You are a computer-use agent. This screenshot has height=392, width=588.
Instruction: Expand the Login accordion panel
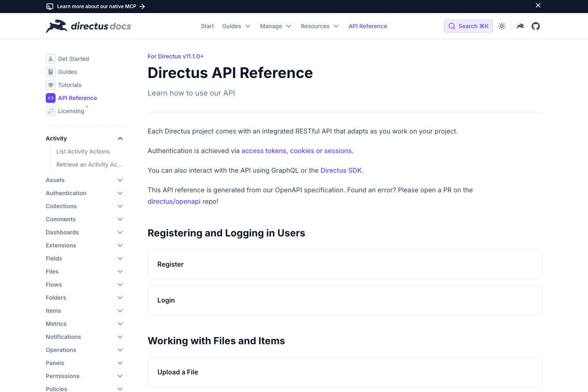[x=345, y=300]
